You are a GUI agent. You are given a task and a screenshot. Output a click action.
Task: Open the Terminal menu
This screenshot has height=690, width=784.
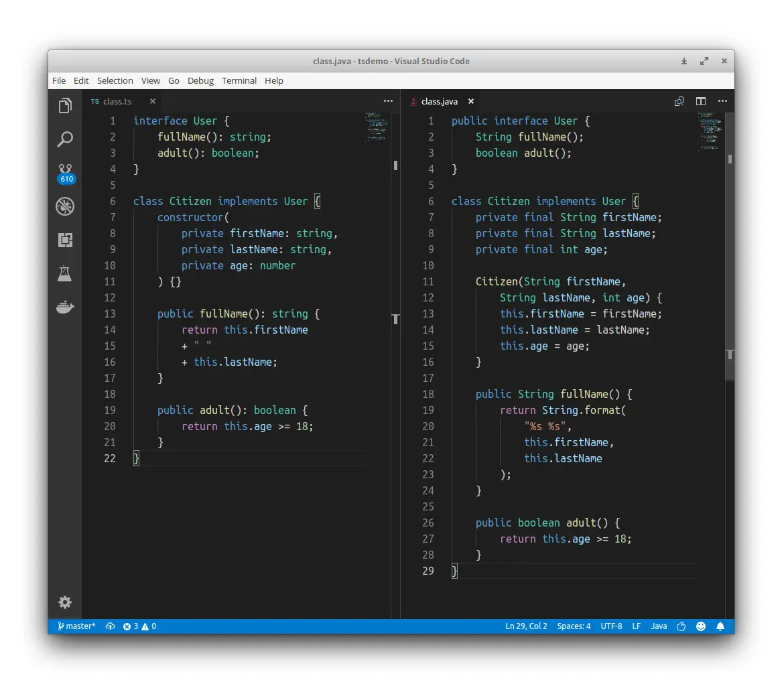pyautogui.click(x=239, y=80)
